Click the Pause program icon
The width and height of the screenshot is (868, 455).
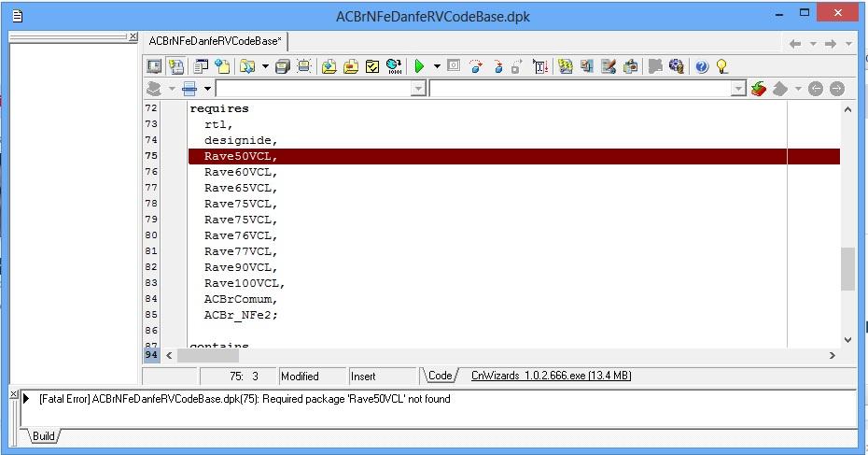pos(454,66)
